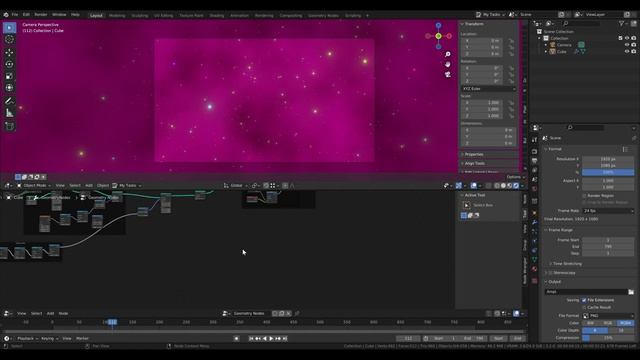
Task: Enable the Render Region checkbox
Action: pos(584,196)
